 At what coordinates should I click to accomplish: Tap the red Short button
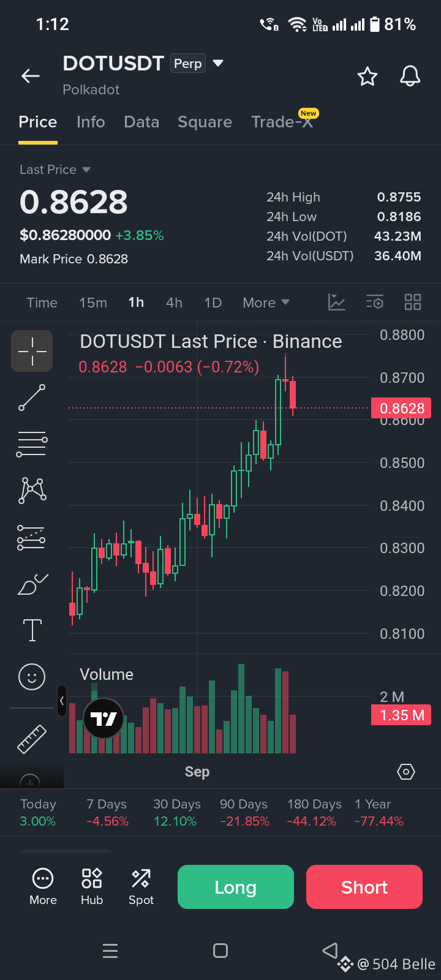(364, 887)
